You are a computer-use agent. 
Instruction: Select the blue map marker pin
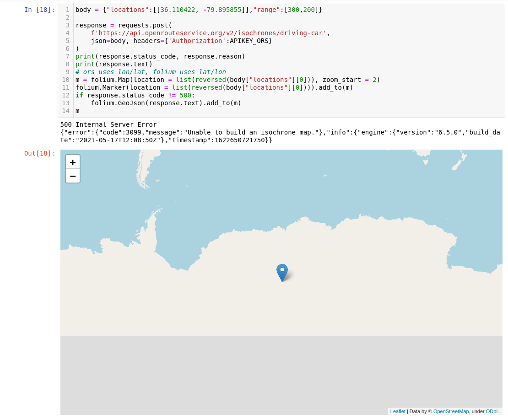[x=282, y=271]
